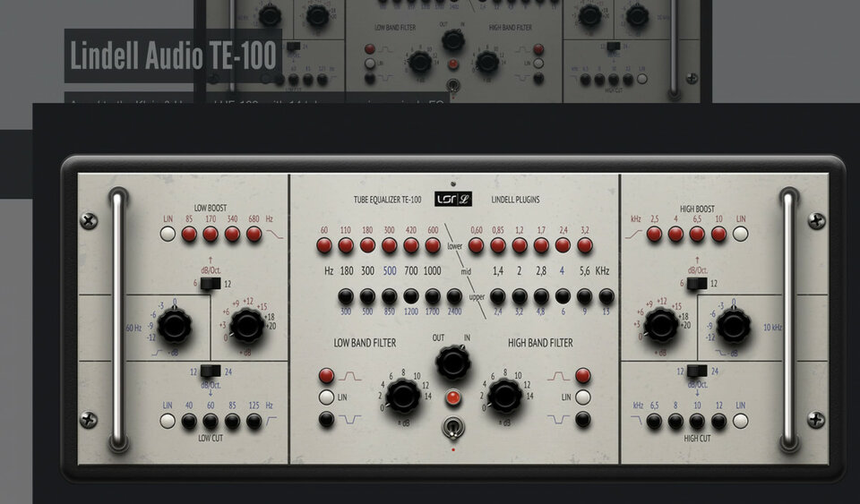Choose the black 1200 upper band button
Viewport: 860px width, 504px height.
coord(411,296)
